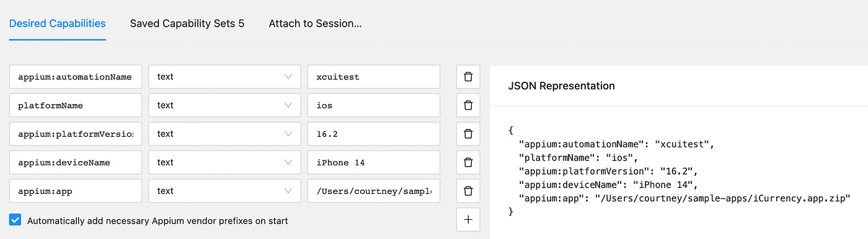868x239 pixels.
Task: Remove the appium:app capability row
Action: click(x=468, y=191)
